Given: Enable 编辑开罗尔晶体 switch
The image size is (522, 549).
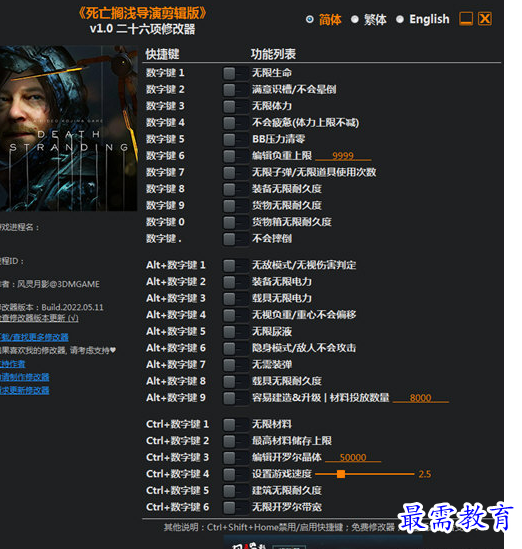Looking at the screenshot, I should pos(235,457).
